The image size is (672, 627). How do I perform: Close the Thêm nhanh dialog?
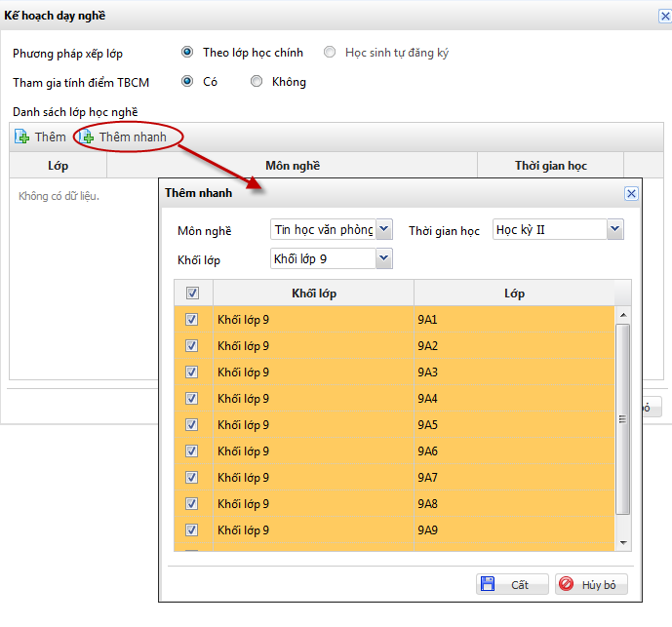pyautogui.click(x=631, y=193)
